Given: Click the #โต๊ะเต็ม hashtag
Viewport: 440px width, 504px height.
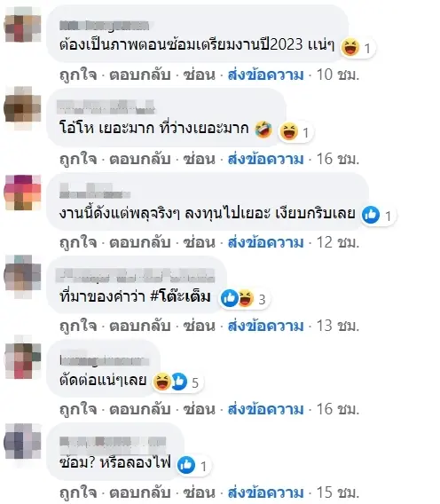Looking at the screenshot, I should [x=180, y=296].
